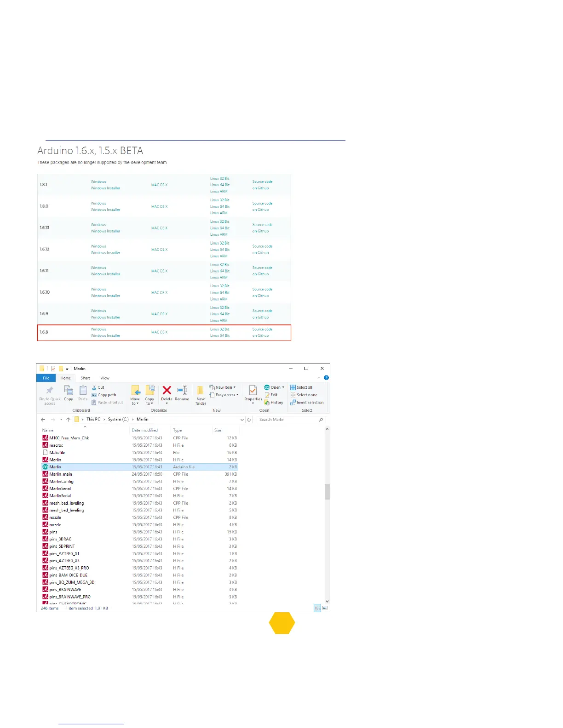This screenshot has width=563, height=728.
Task: Click the Cut scissors command
Action: (x=98, y=387)
